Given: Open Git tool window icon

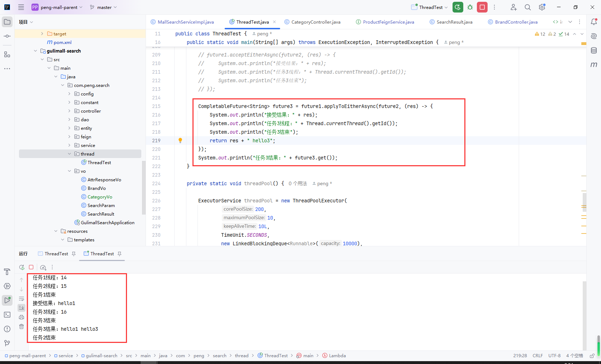Looking at the screenshot, I should (x=7, y=343).
